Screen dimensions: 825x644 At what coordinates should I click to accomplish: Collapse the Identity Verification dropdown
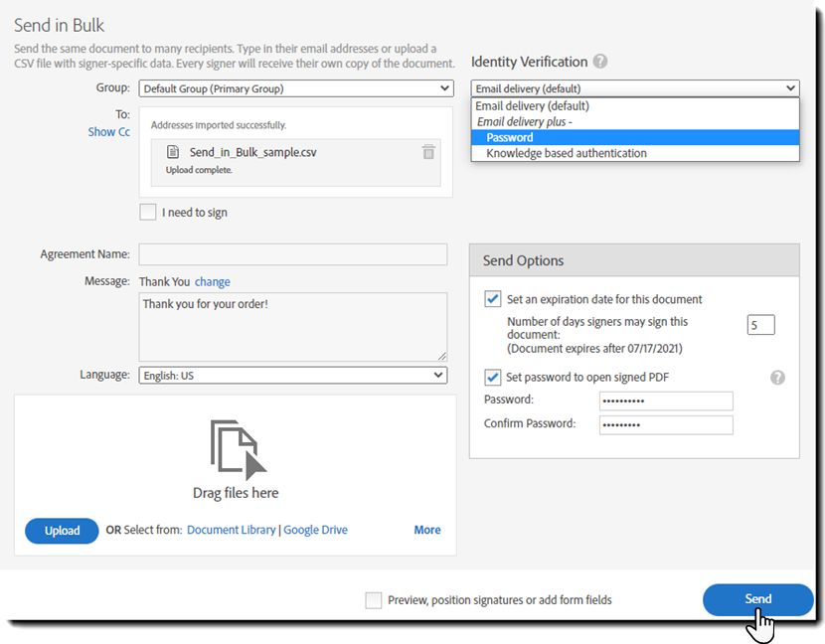click(634, 88)
